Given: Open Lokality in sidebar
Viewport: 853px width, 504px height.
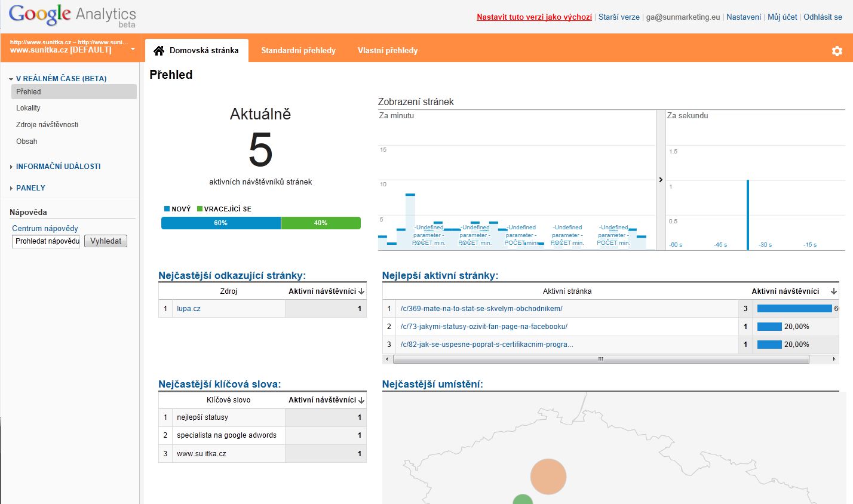Looking at the screenshot, I should pyautogui.click(x=28, y=108).
